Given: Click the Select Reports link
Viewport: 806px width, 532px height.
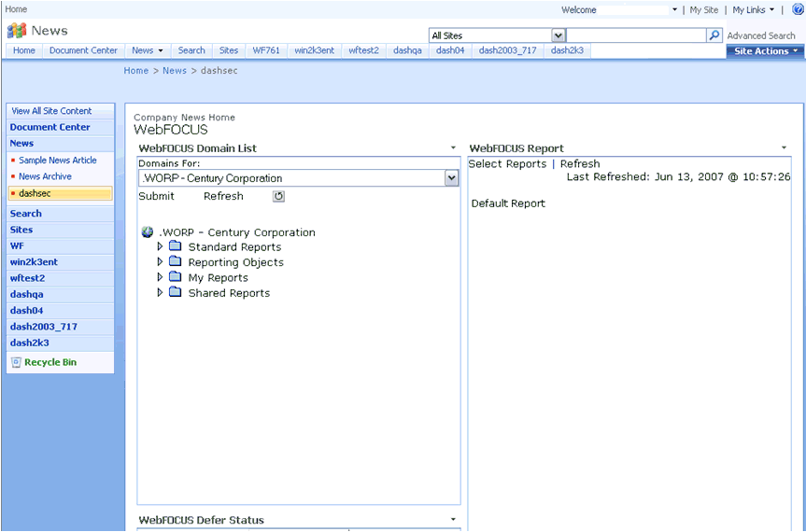Looking at the screenshot, I should (507, 164).
